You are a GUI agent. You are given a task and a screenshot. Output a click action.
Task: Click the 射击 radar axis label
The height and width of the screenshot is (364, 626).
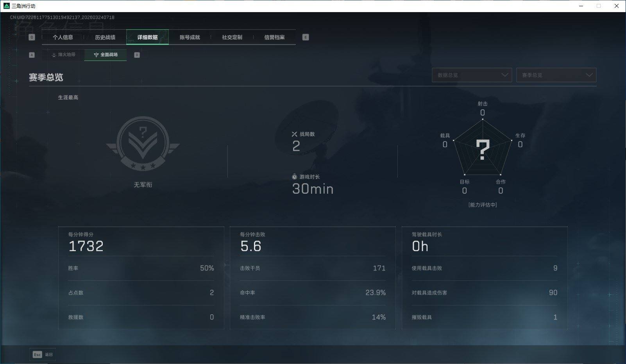click(483, 104)
